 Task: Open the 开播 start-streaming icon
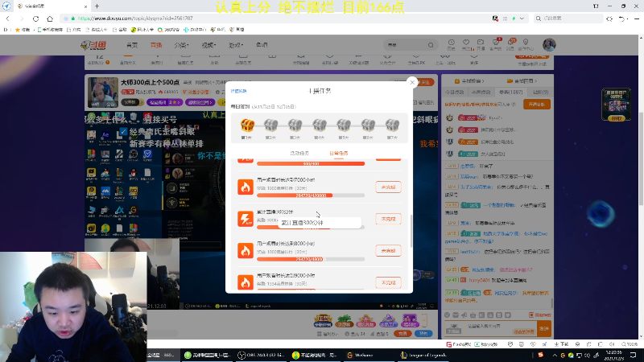tap(481, 44)
